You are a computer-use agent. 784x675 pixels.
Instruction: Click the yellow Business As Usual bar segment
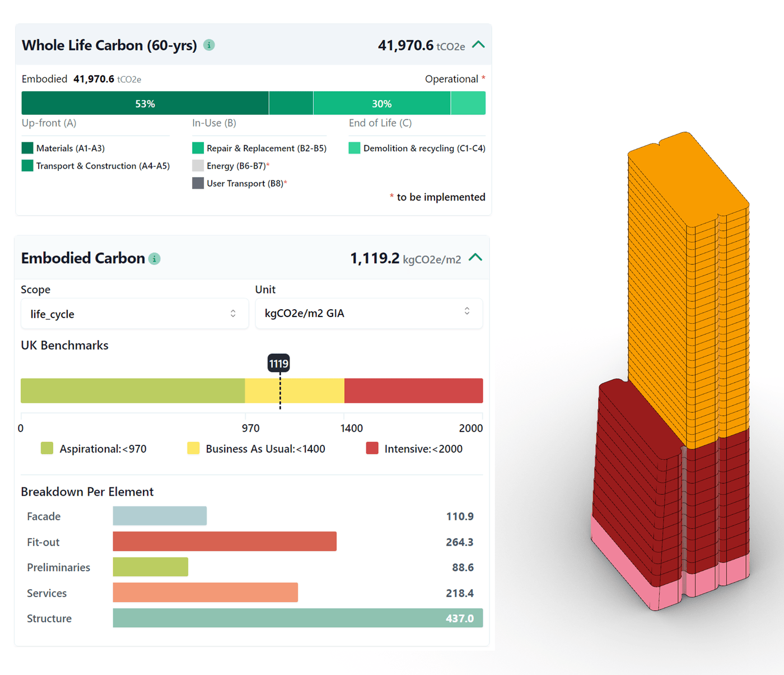pyautogui.click(x=295, y=390)
